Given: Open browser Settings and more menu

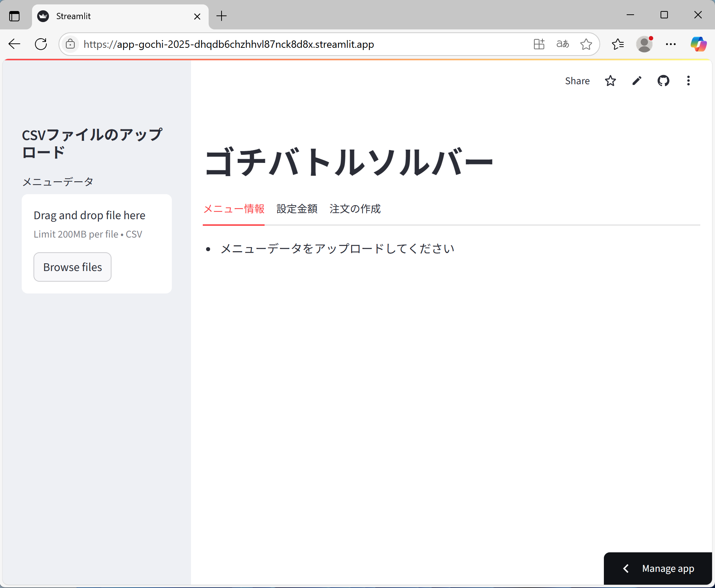Looking at the screenshot, I should tap(671, 44).
